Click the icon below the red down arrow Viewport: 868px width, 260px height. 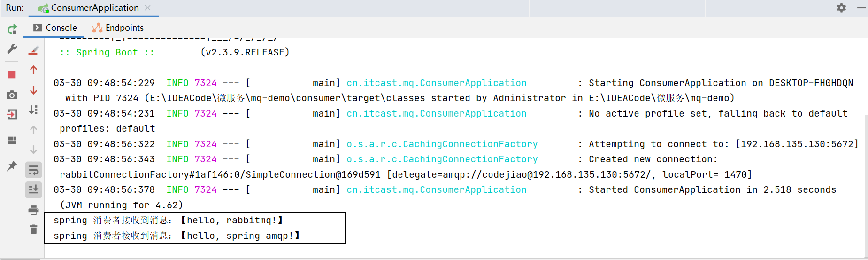(x=33, y=110)
